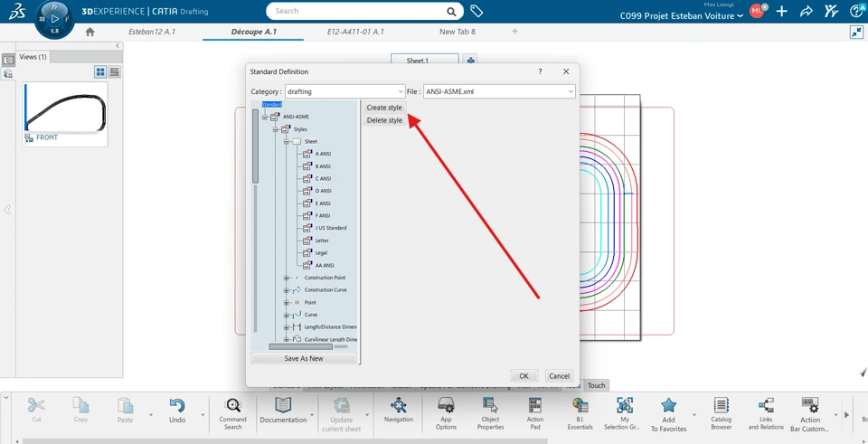The width and height of the screenshot is (868, 444).
Task: Click Cancel in Standard Definition dialog
Action: (x=559, y=376)
